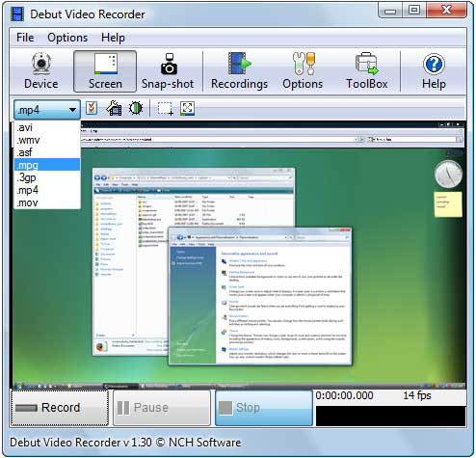Open the ToolBox
This screenshot has height=458, width=476.
[367, 71]
